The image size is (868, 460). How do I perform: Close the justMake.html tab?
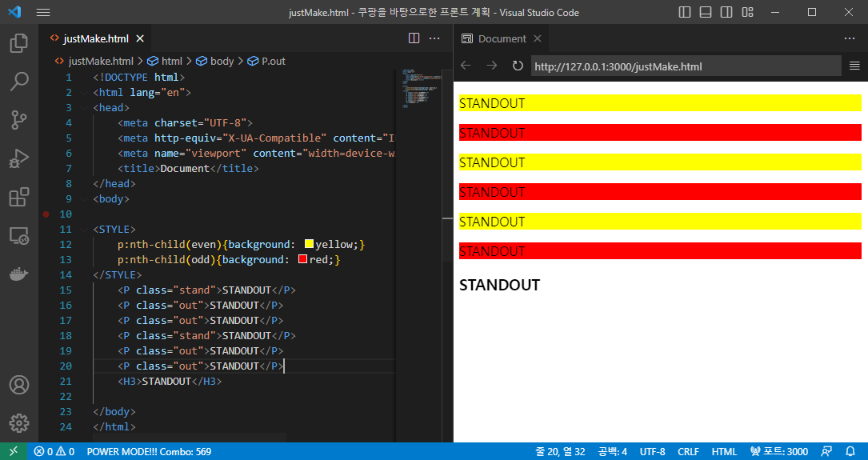click(x=140, y=38)
